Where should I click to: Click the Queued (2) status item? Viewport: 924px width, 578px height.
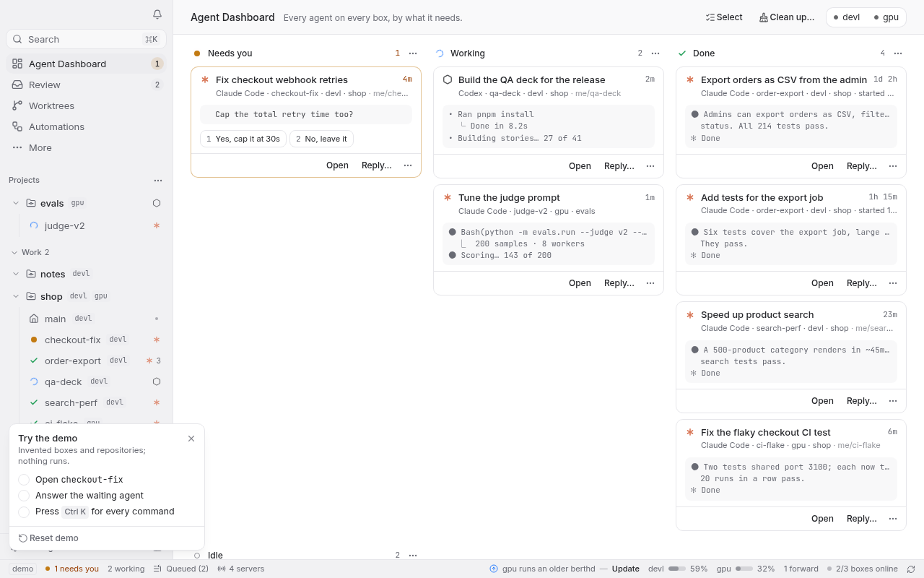point(181,569)
